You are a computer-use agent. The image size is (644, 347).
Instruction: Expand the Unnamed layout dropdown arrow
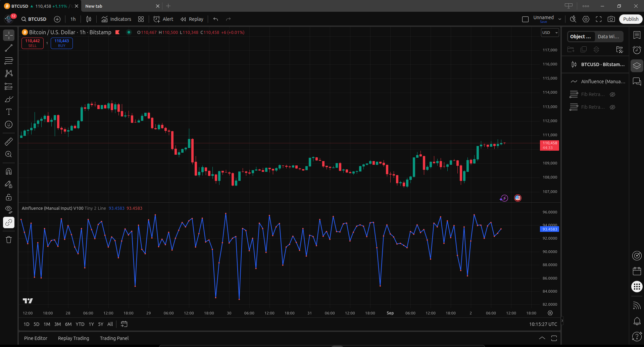(559, 19)
